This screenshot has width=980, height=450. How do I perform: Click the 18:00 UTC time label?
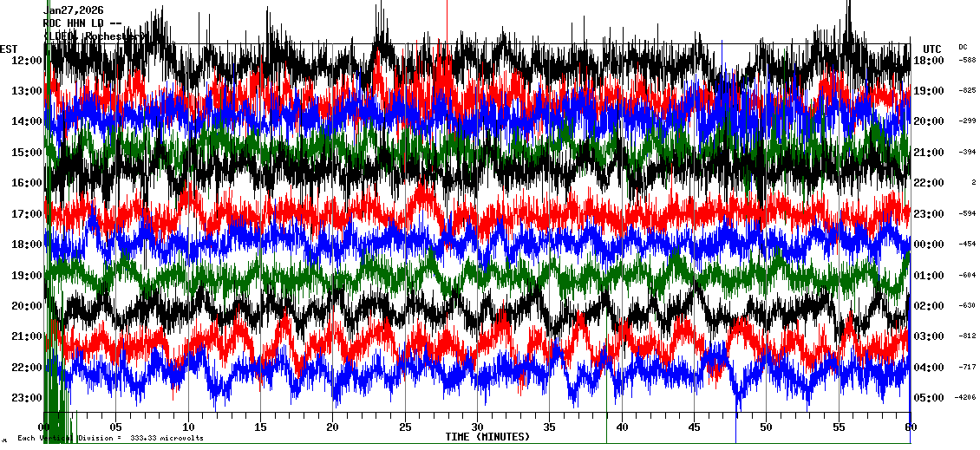(x=929, y=60)
